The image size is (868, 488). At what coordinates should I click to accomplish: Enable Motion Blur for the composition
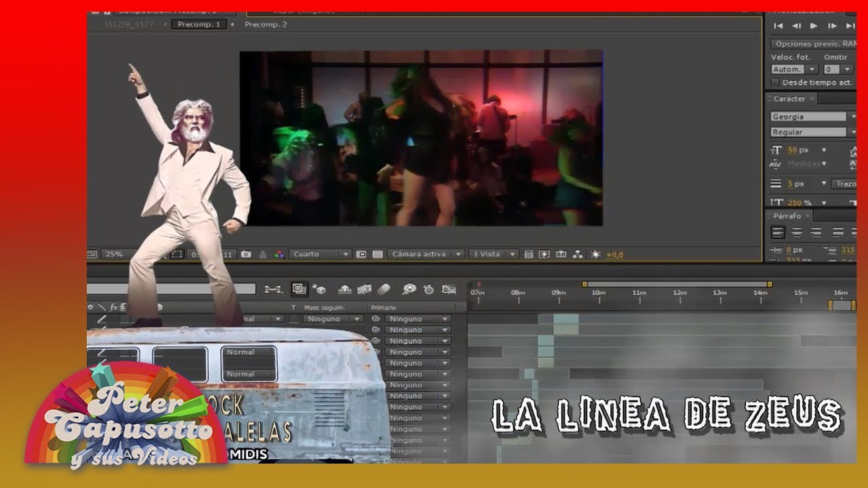pyautogui.click(x=384, y=289)
